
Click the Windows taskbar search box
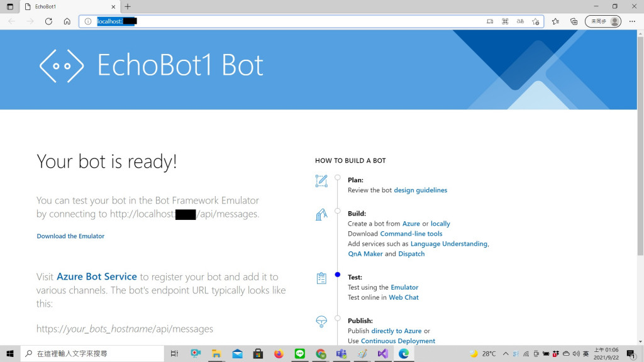point(92,353)
